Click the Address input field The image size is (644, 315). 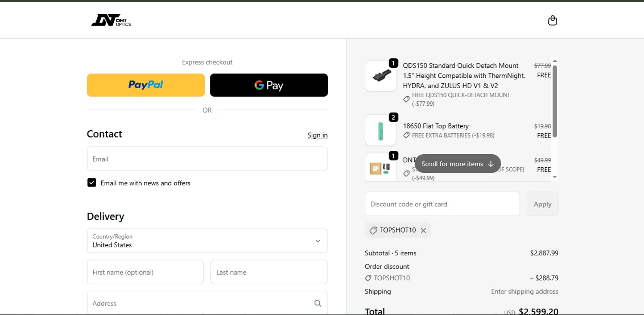point(207,303)
